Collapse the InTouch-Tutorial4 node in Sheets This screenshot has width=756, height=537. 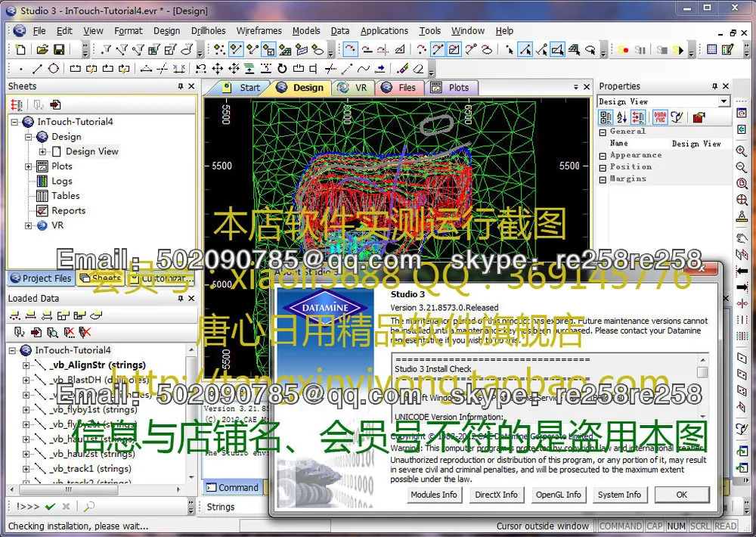pyautogui.click(x=14, y=122)
